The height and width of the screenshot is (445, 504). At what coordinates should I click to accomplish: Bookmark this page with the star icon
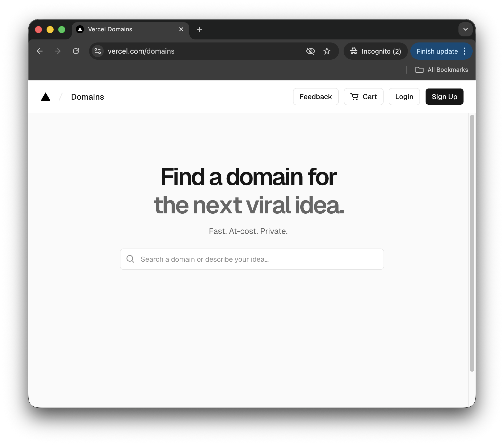[327, 51]
